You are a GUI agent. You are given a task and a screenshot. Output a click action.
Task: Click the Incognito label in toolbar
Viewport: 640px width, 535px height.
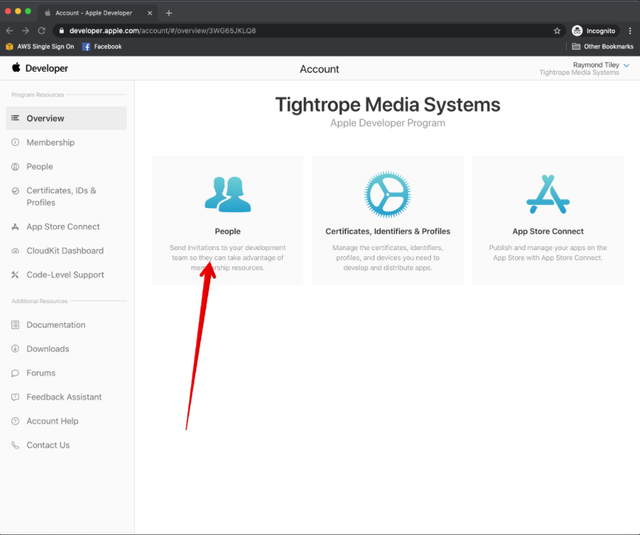600,31
